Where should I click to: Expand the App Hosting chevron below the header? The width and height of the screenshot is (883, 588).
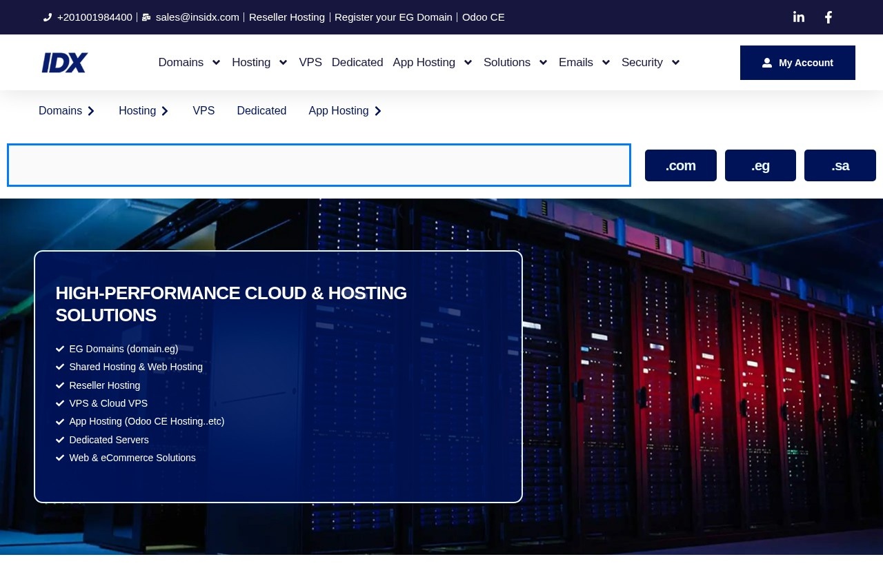377,110
